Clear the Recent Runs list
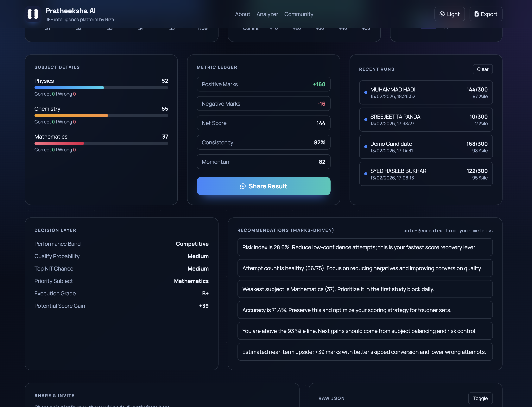Viewport: 532px width, 407px height. (x=483, y=69)
